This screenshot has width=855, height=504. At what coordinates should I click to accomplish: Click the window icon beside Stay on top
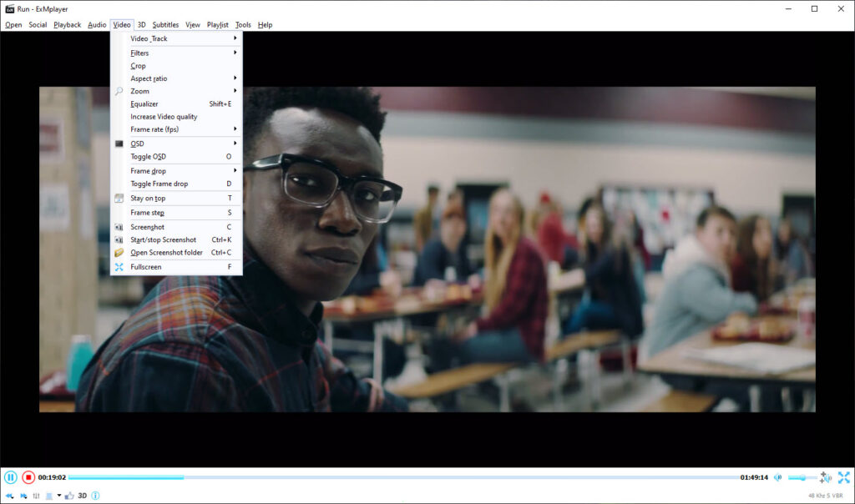(119, 199)
